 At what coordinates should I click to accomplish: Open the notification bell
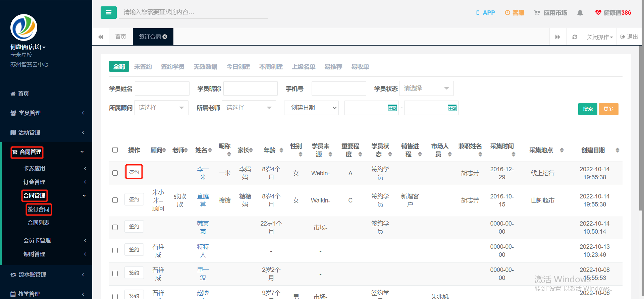coord(580,13)
